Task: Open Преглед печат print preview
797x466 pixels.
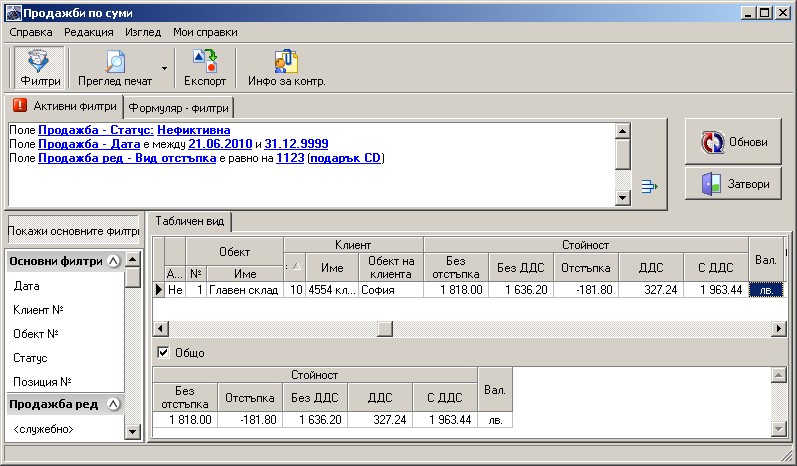Action: tap(115, 68)
